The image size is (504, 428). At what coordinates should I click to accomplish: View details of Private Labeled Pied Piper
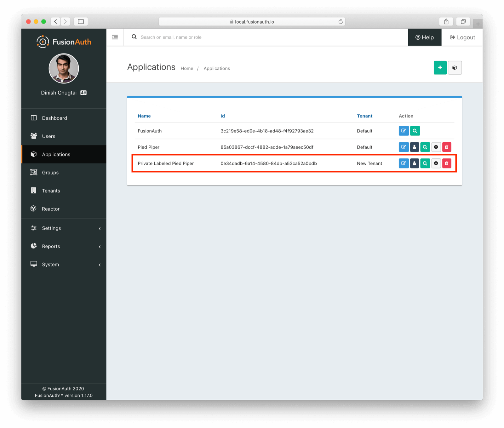point(425,163)
